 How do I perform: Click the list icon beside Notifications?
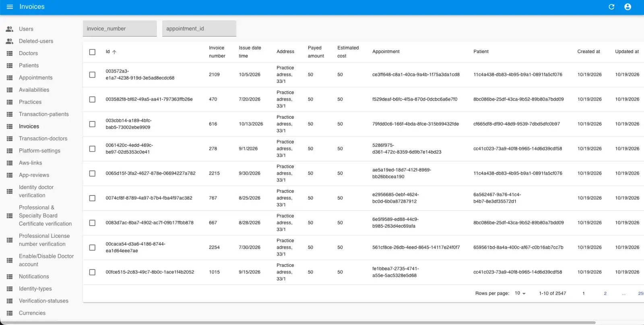pos(10,276)
